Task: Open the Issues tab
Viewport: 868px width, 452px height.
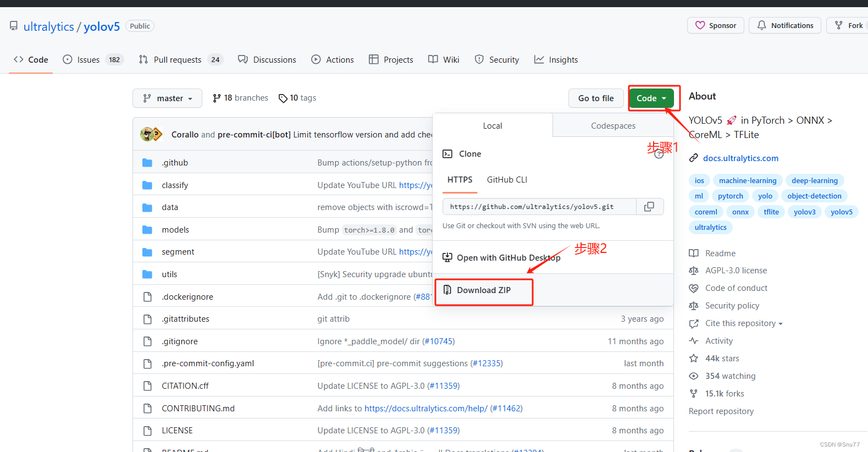Action: pos(93,59)
